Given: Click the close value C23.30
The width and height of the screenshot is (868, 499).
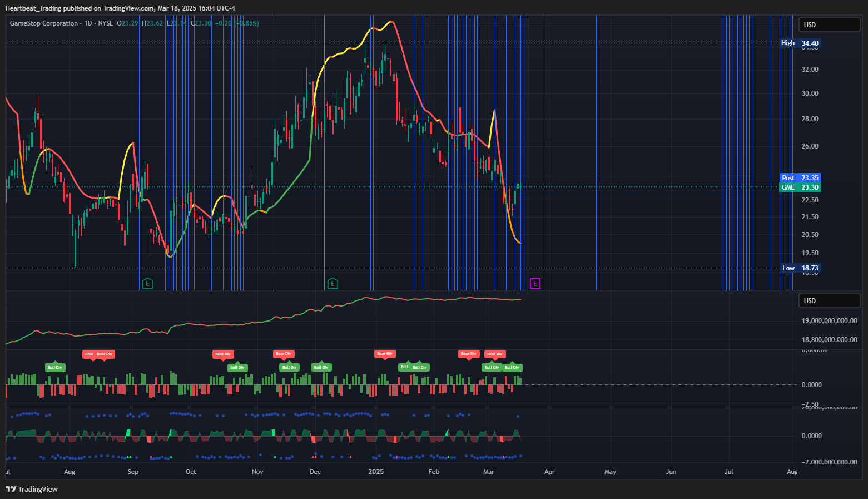Looking at the screenshot, I should [201, 23].
